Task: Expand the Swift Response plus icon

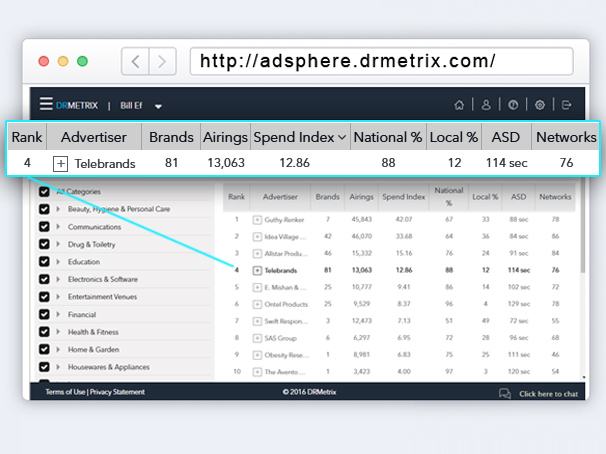Action: [x=257, y=321]
